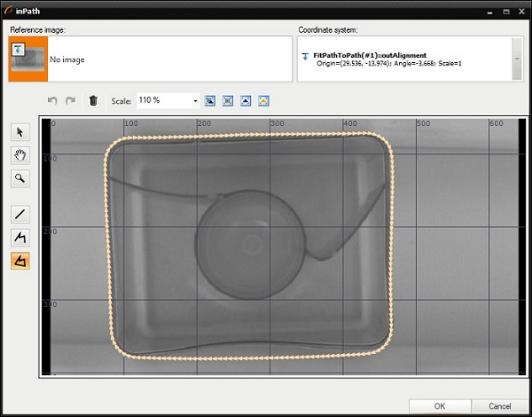This screenshot has width=532, height=417.
Task: Select the arrow pointer tool
Action: pyautogui.click(x=20, y=132)
